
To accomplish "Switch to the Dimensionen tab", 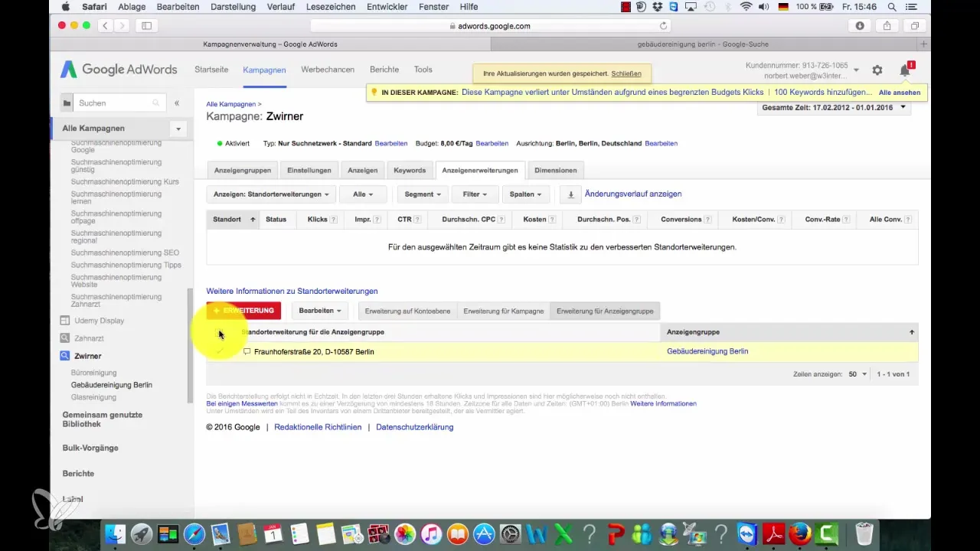I will coord(556,170).
